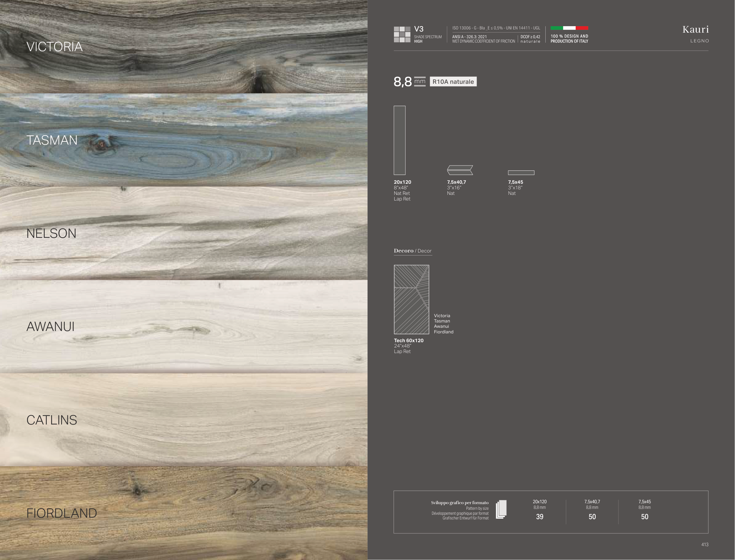This screenshot has width=735, height=560.
Task: Select the blue Tasman wood swatch
Action: pos(183,140)
